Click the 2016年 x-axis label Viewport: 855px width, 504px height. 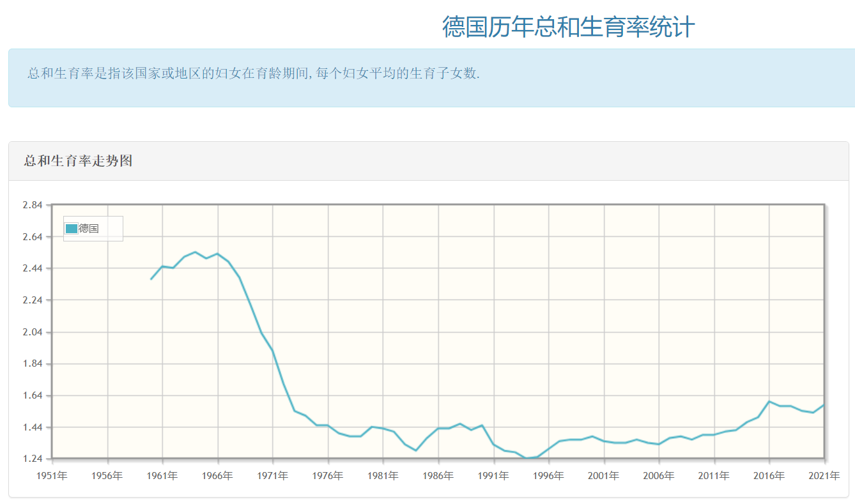pos(769,476)
